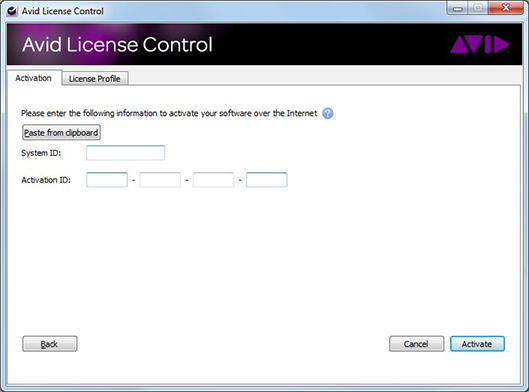Image resolution: width=529 pixels, height=392 pixels.
Task: Select the first Activation ID box
Action: tap(107, 180)
